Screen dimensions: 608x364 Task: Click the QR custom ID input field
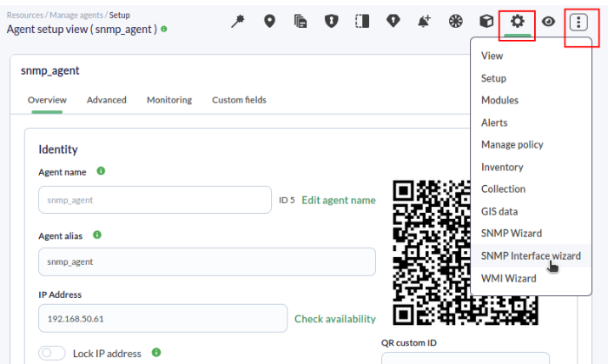click(466, 358)
